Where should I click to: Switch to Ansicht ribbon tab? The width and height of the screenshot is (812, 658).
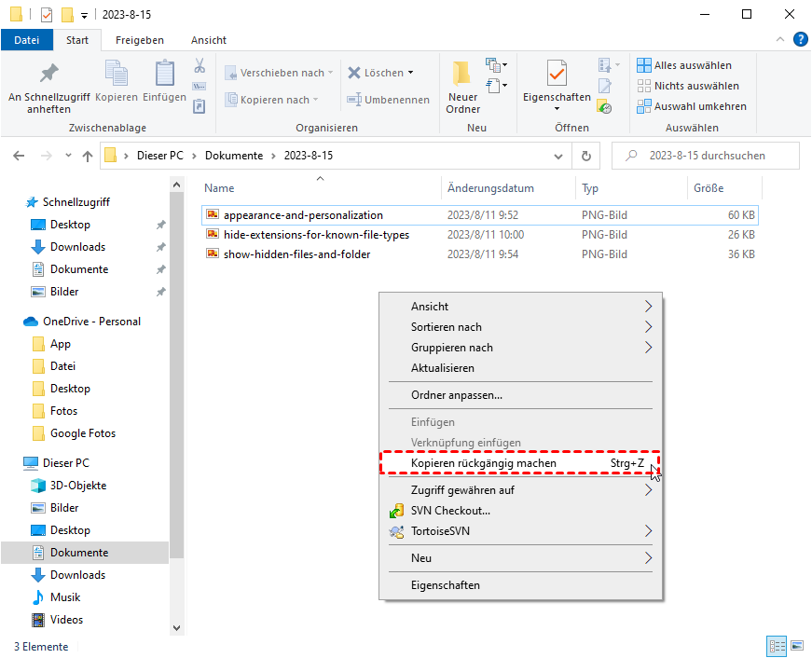[209, 40]
